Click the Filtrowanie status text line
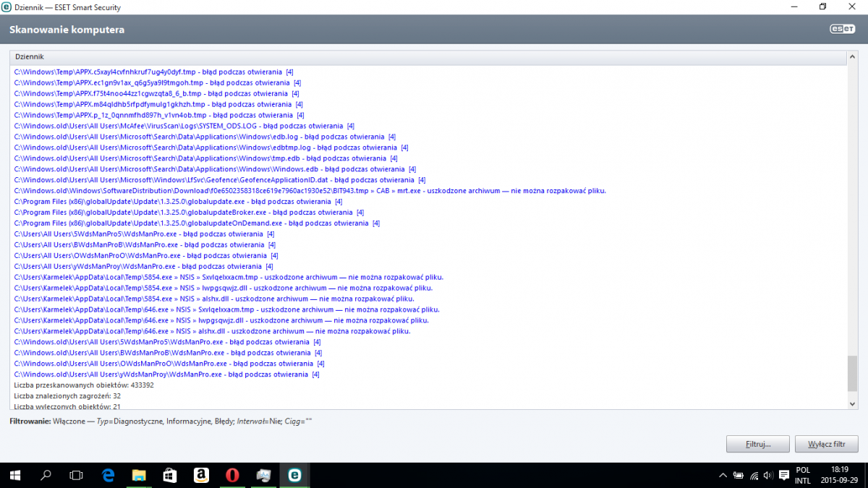This screenshot has width=868, height=488. [x=161, y=421]
